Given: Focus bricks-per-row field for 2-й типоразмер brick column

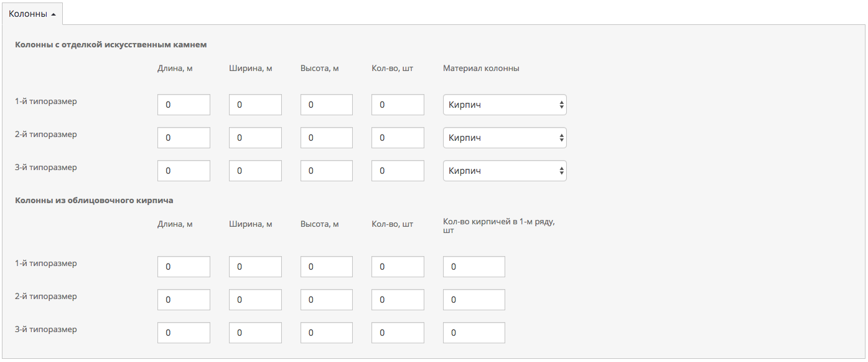Looking at the screenshot, I should pyautogui.click(x=474, y=300).
